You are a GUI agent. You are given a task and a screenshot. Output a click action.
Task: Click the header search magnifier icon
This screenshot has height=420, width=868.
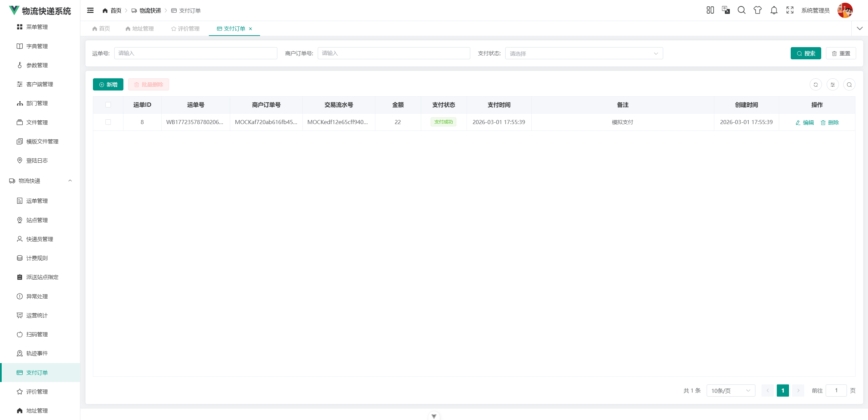[742, 11]
